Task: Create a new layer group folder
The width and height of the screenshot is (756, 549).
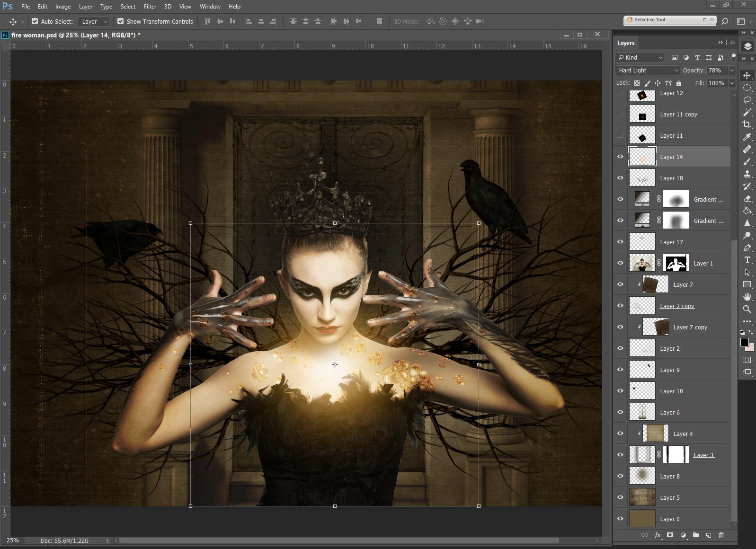Action: click(x=695, y=535)
